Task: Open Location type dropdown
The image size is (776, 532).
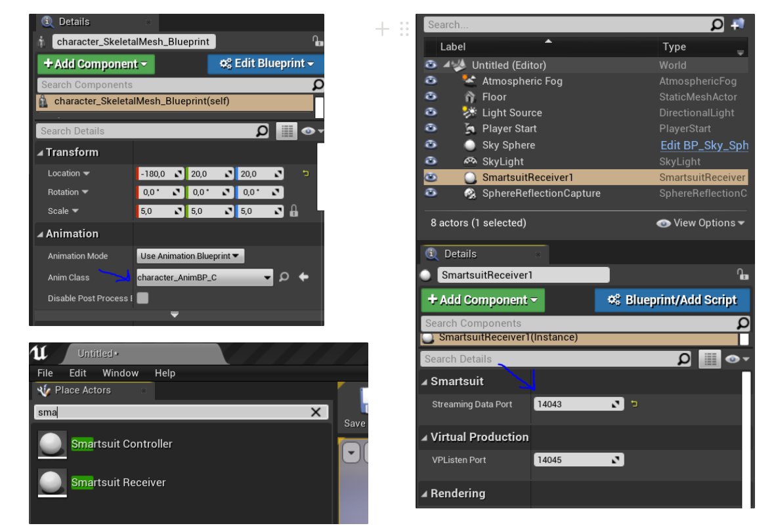Action: [x=86, y=174]
